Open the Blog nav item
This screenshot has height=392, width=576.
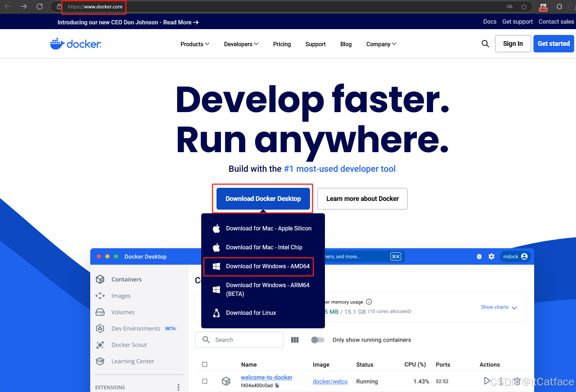click(x=346, y=44)
